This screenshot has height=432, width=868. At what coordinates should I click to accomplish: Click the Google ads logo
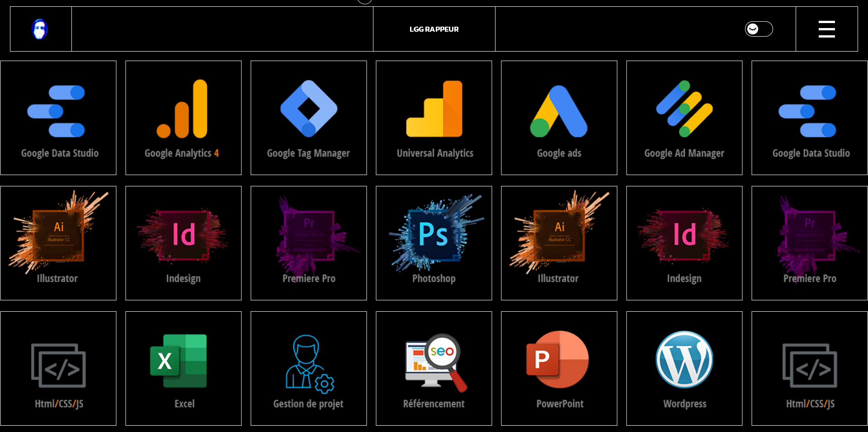click(559, 111)
